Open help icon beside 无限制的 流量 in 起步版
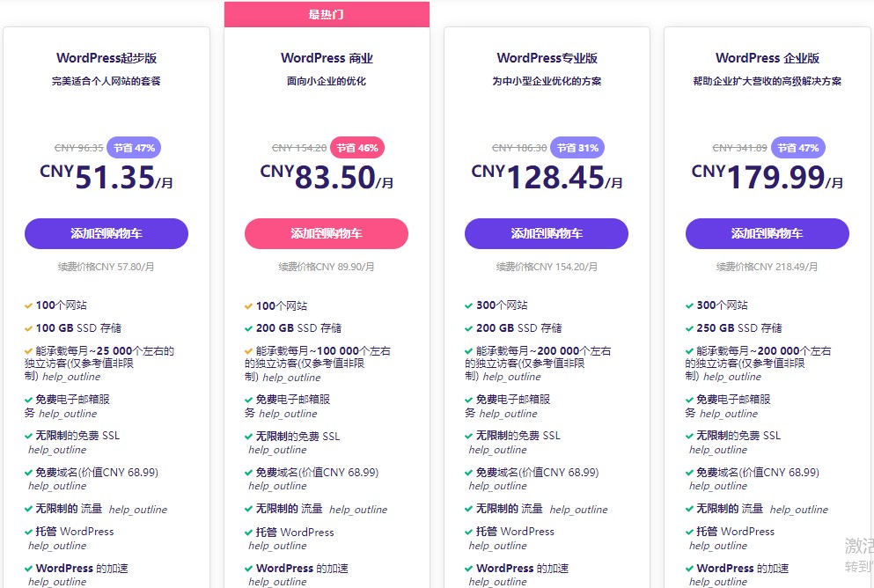This screenshot has width=874, height=588. pyautogui.click(x=137, y=510)
